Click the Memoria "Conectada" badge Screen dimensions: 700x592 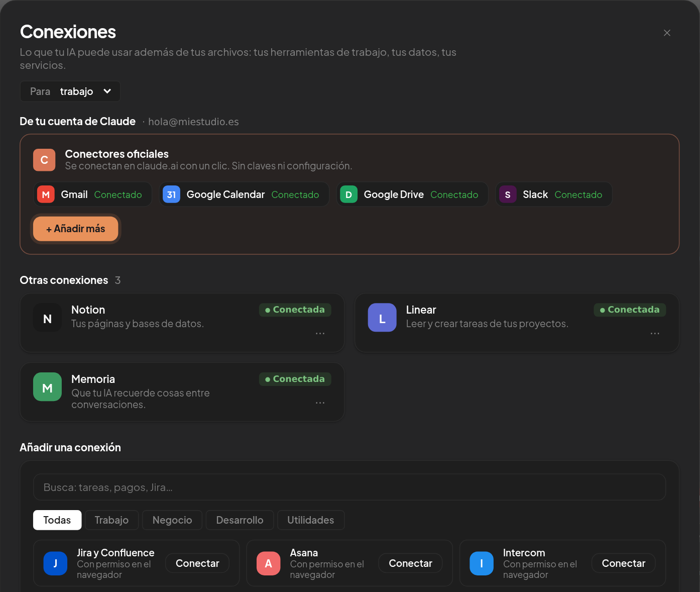click(295, 379)
